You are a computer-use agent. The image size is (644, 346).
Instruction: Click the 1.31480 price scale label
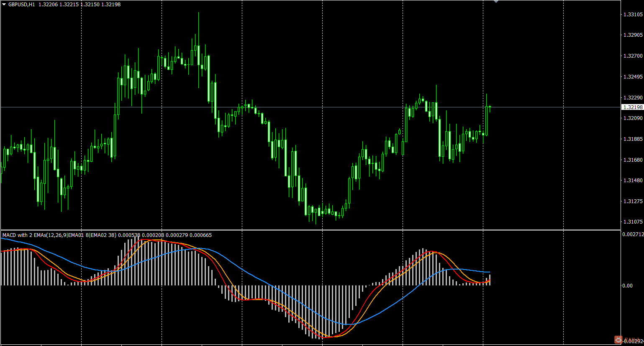point(633,181)
